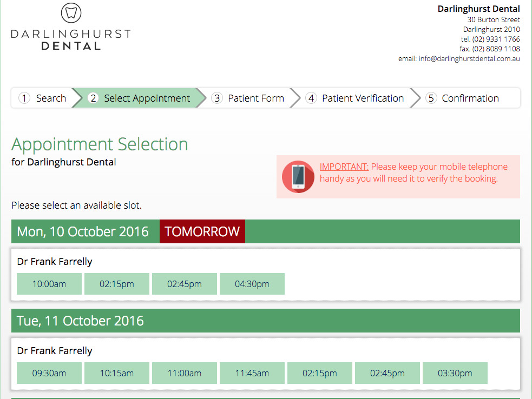Click the 'Please select an available slot.' text
The width and height of the screenshot is (532, 399).
pyautogui.click(x=77, y=205)
